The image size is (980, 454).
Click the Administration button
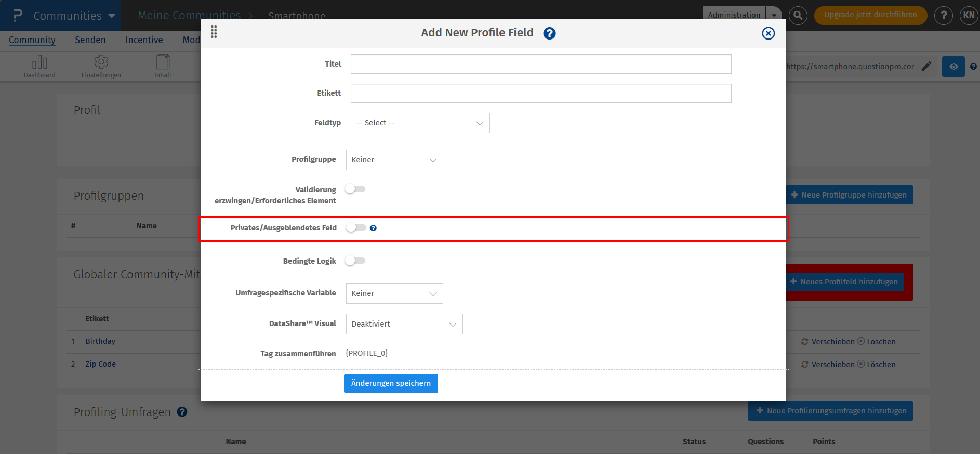pyautogui.click(x=734, y=15)
